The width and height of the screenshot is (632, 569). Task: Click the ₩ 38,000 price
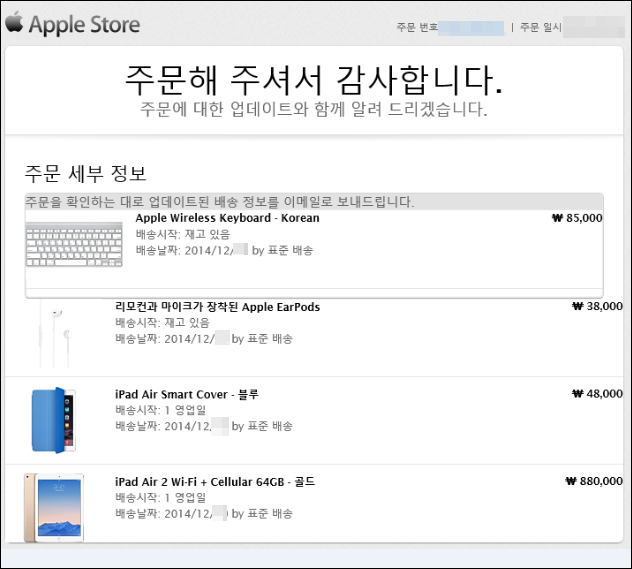[597, 306]
